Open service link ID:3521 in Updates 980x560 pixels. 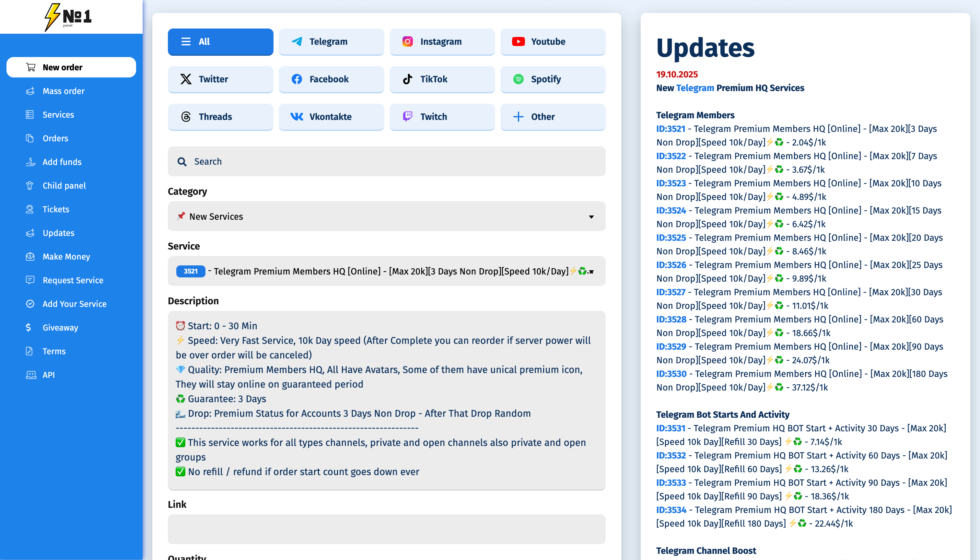(x=671, y=129)
